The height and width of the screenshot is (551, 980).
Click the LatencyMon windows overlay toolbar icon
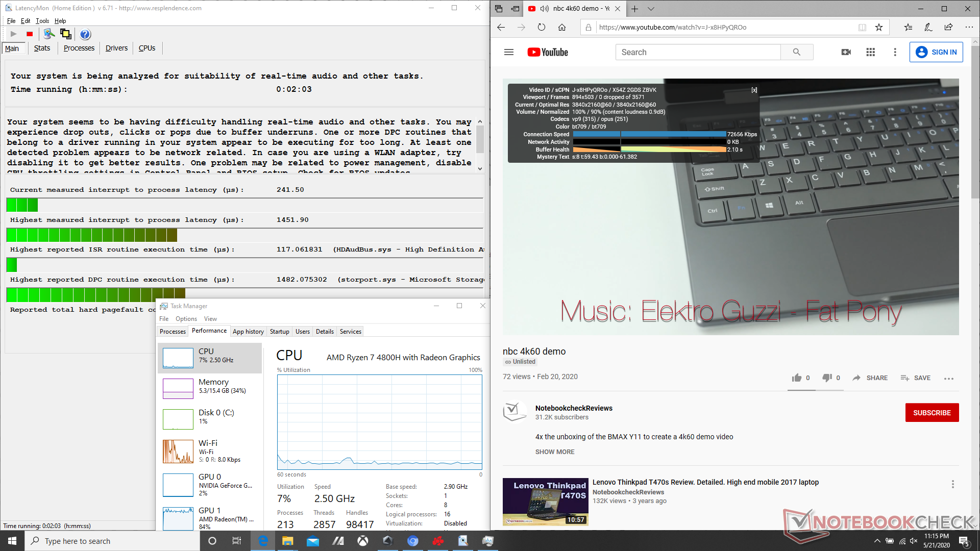point(65,34)
